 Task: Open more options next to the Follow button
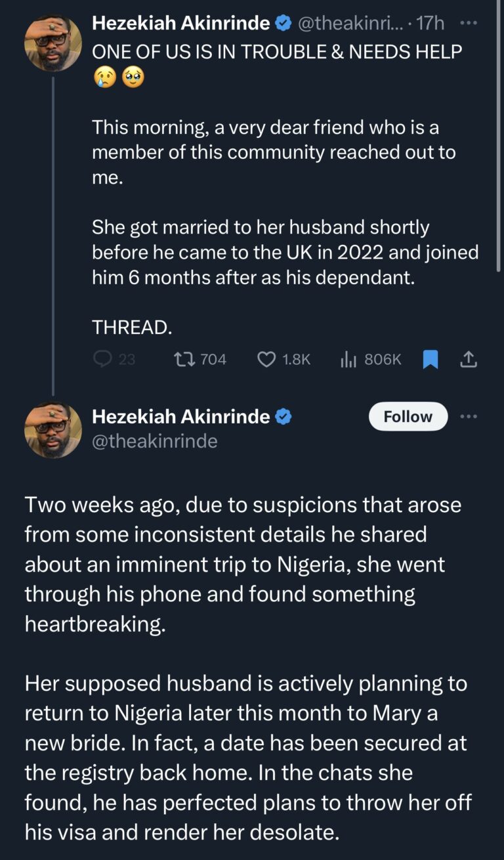(x=469, y=416)
